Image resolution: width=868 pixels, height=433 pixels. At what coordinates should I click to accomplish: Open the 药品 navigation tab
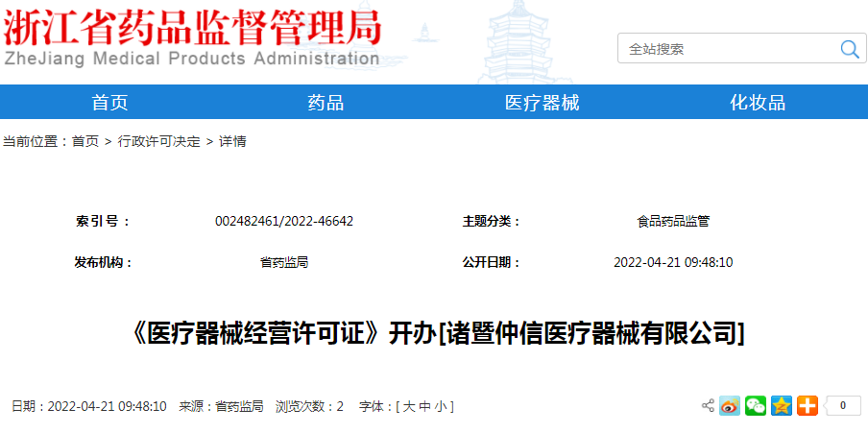coord(325,103)
